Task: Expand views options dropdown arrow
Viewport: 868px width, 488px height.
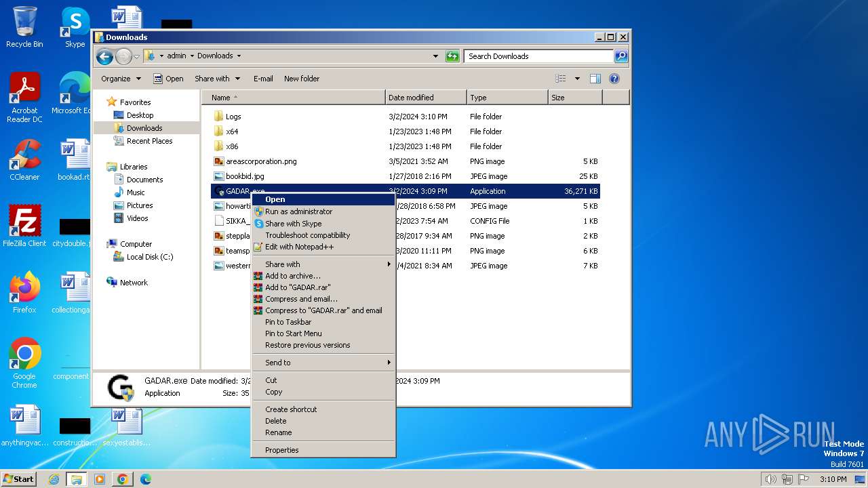Action: (x=577, y=79)
